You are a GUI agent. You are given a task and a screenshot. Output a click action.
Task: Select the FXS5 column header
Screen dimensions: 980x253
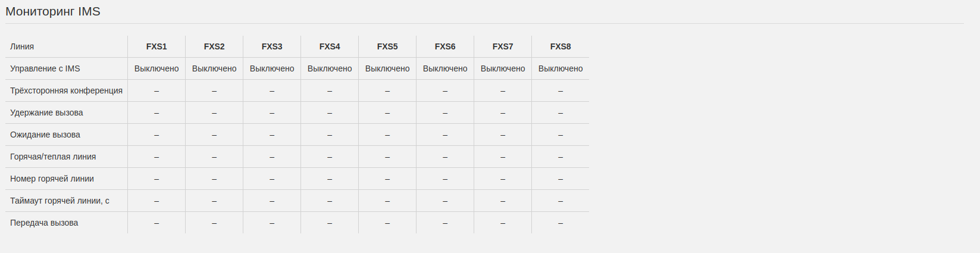pyautogui.click(x=387, y=46)
